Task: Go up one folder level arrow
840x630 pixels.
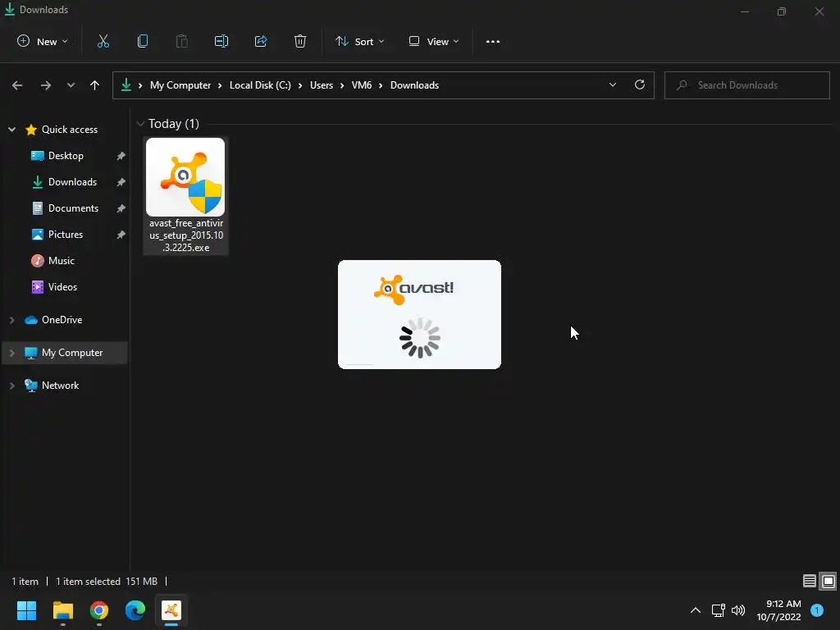Action: [x=95, y=85]
